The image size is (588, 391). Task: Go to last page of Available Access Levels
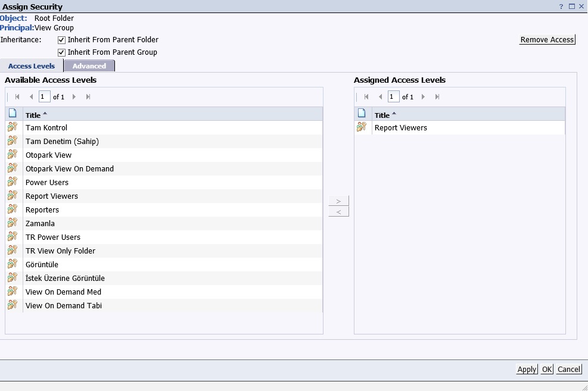[x=88, y=96]
